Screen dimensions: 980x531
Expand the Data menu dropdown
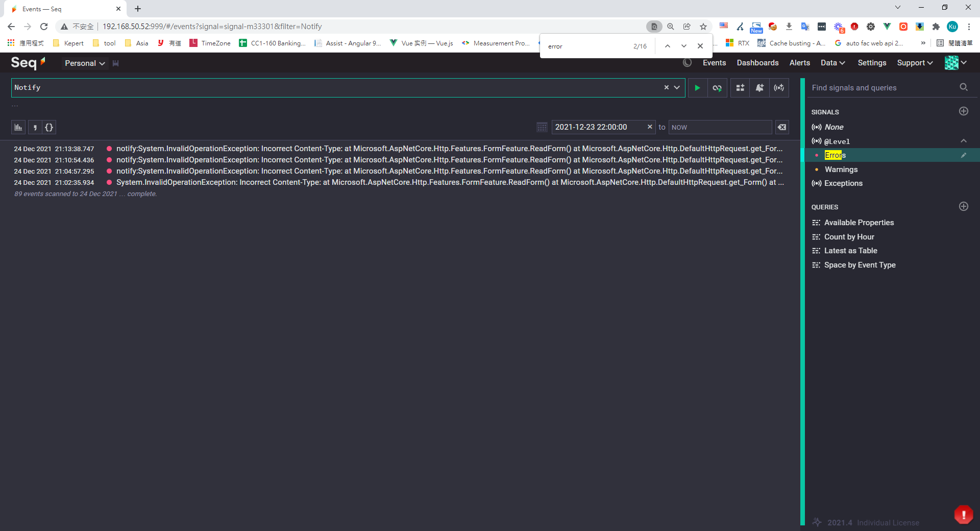[832, 63]
